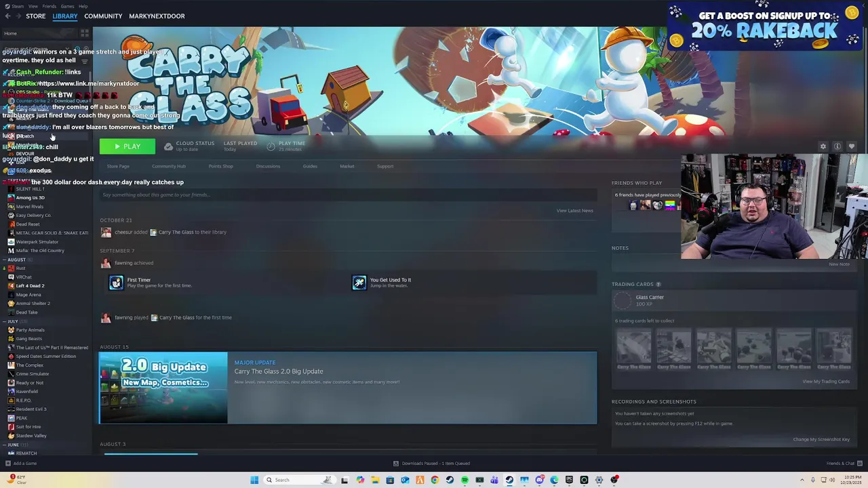Collapse the JUNE group in the library

click(4, 445)
